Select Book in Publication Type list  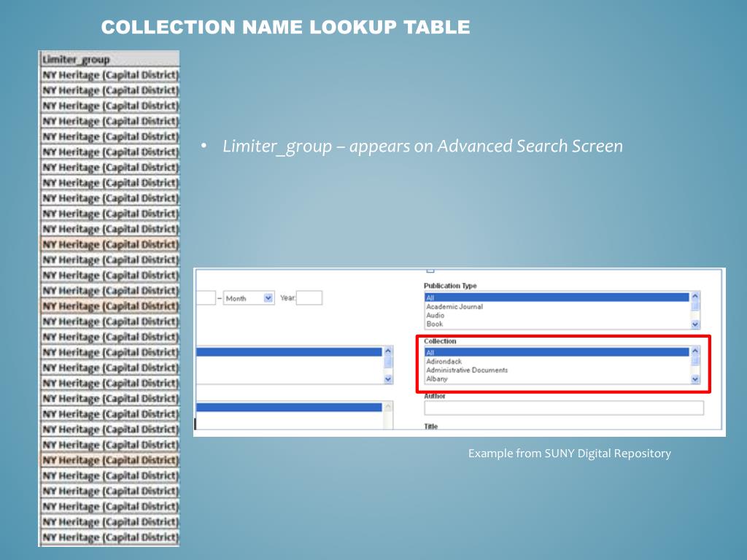(x=435, y=324)
